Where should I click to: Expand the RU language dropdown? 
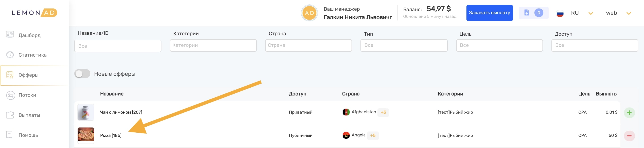tap(591, 13)
